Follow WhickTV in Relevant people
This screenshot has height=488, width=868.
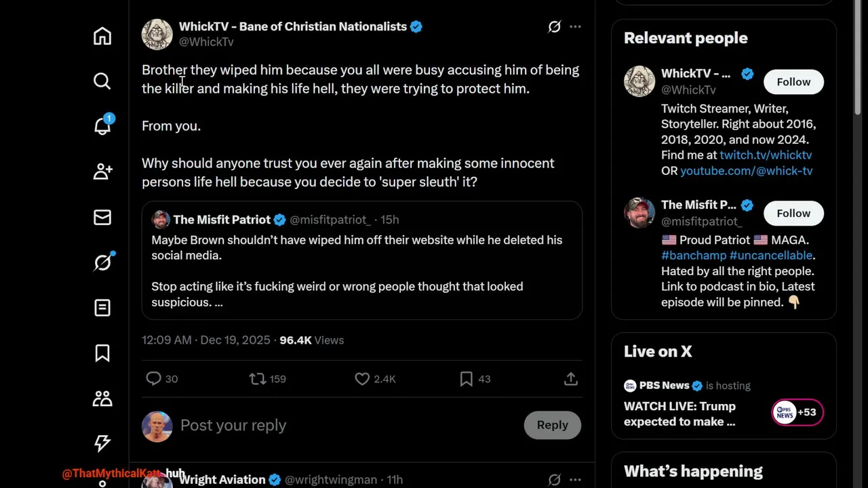(793, 82)
